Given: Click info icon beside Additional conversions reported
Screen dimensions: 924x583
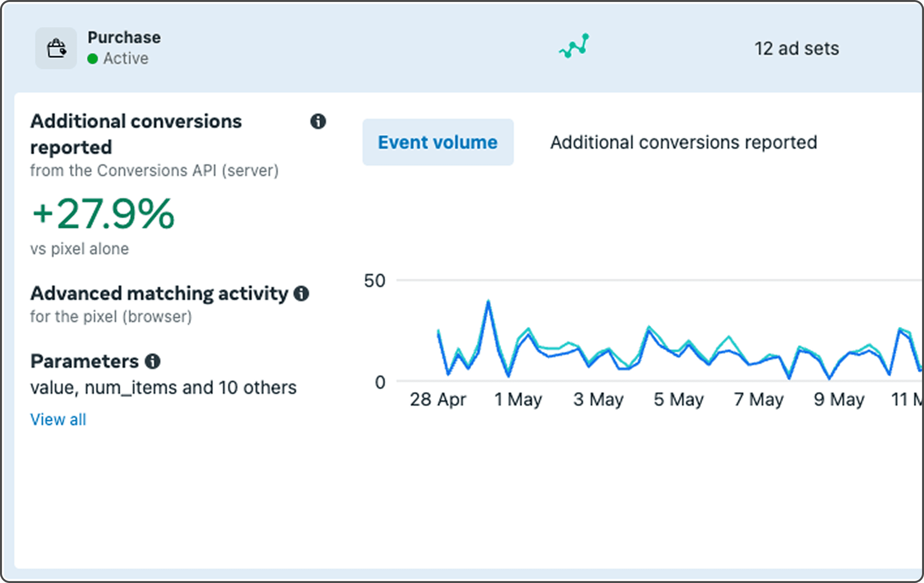Looking at the screenshot, I should pos(318,121).
